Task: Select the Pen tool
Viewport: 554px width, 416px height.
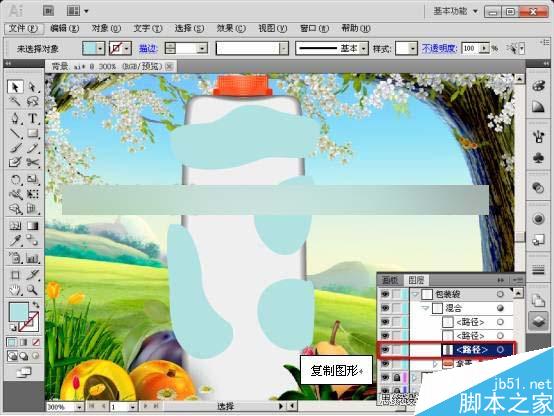Action: tap(15, 118)
